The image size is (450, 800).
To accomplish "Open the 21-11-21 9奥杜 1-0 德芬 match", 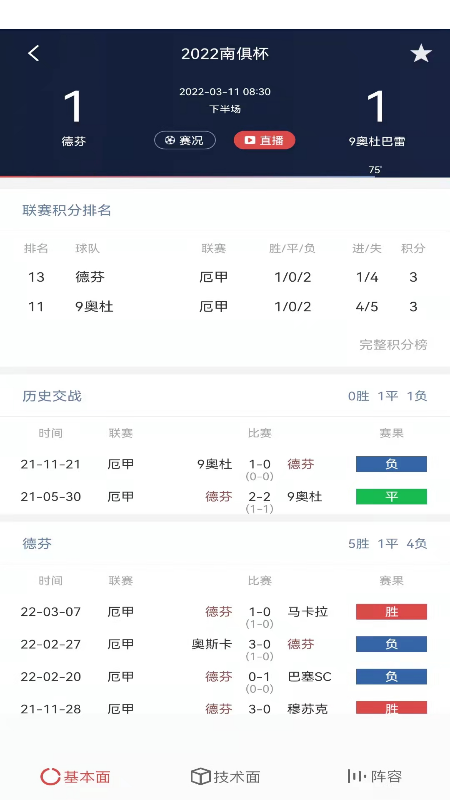I will (225, 467).
